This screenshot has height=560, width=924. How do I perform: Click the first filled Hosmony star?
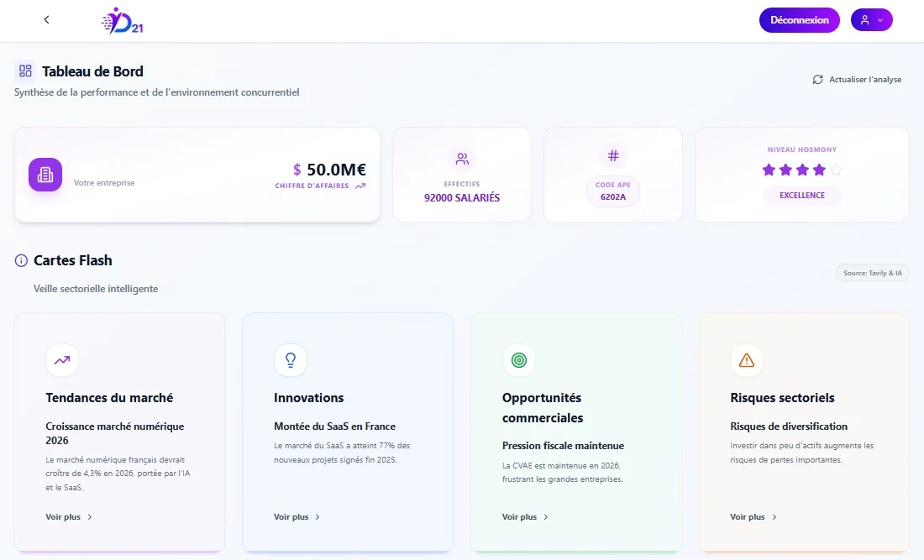click(x=769, y=170)
